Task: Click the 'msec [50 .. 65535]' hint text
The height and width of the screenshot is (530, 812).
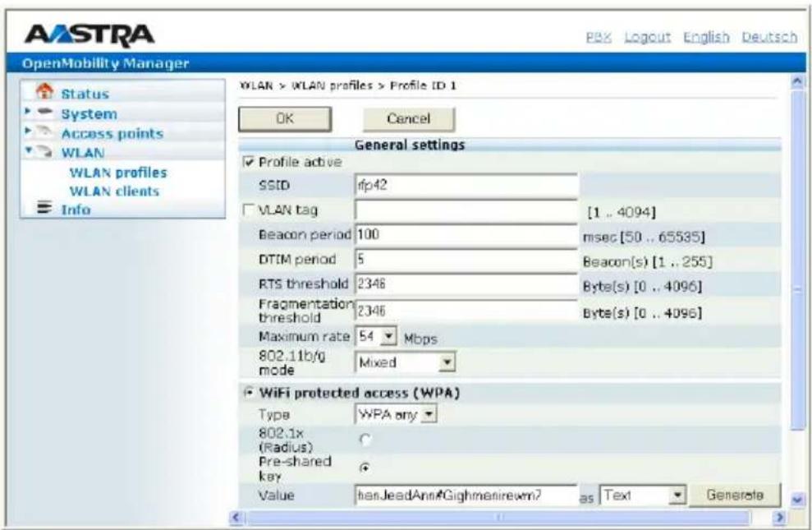Action: click(x=644, y=237)
